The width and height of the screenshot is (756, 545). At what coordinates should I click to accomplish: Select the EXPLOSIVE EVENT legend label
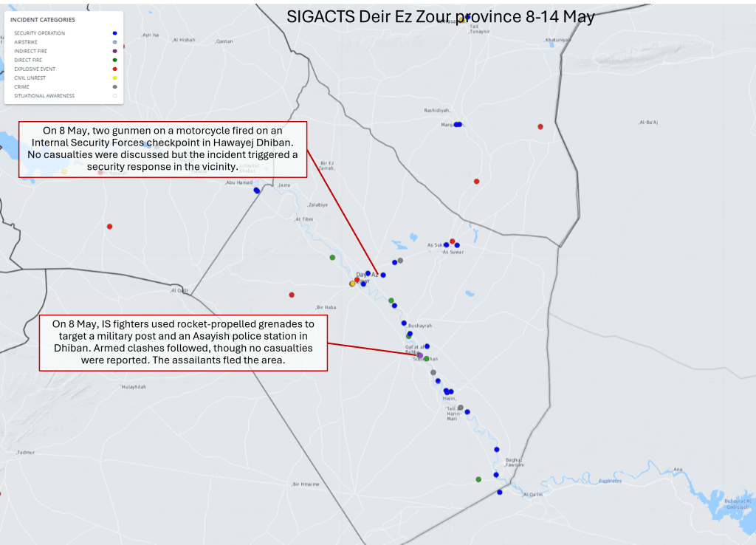point(34,69)
